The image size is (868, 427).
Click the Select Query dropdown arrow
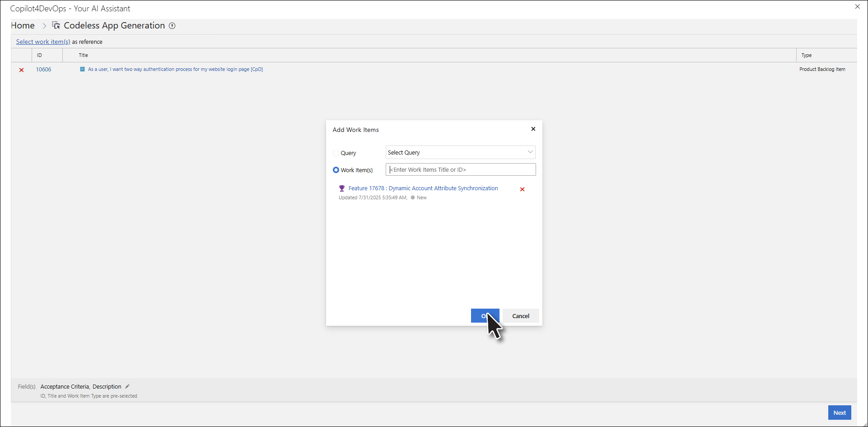coord(530,152)
